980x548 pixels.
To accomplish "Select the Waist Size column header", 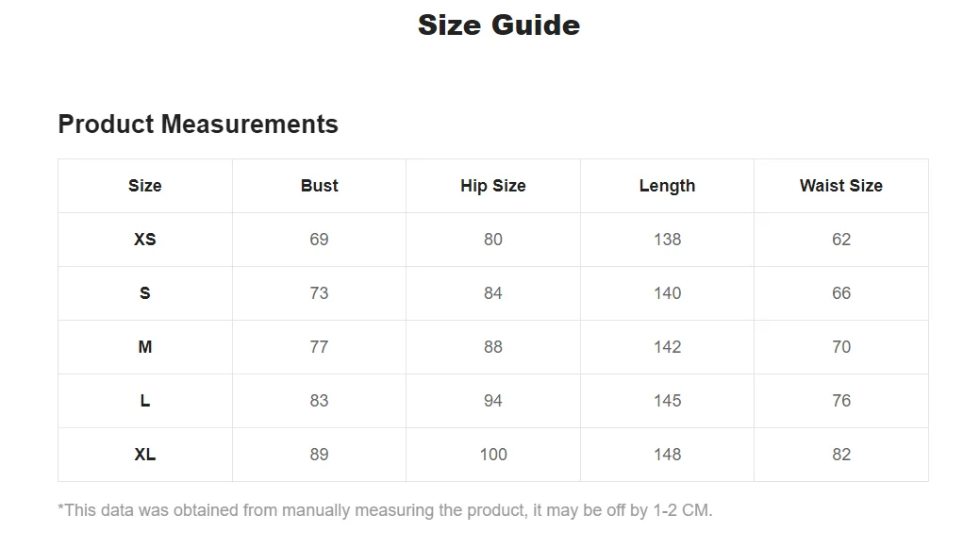I will 841,186.
